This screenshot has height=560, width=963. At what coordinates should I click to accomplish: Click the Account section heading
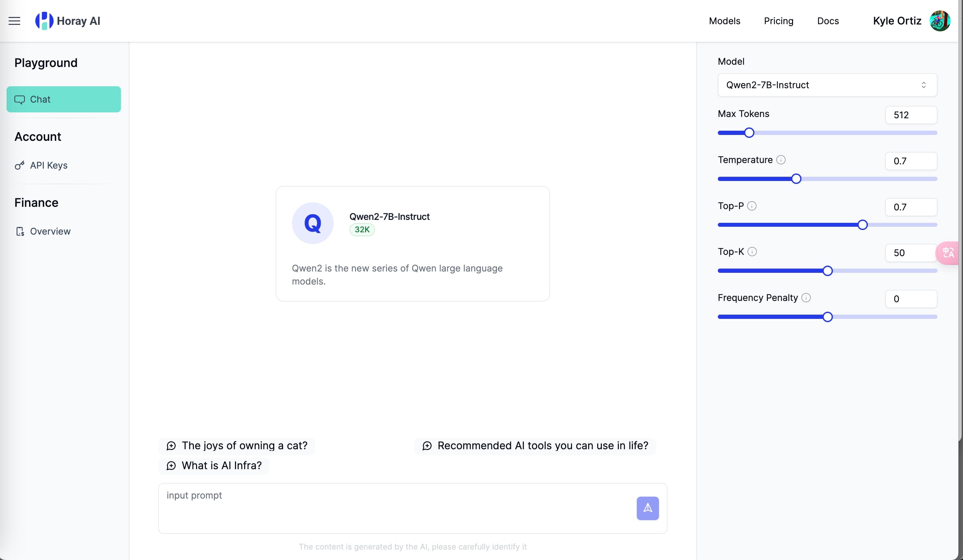point(38,137)
